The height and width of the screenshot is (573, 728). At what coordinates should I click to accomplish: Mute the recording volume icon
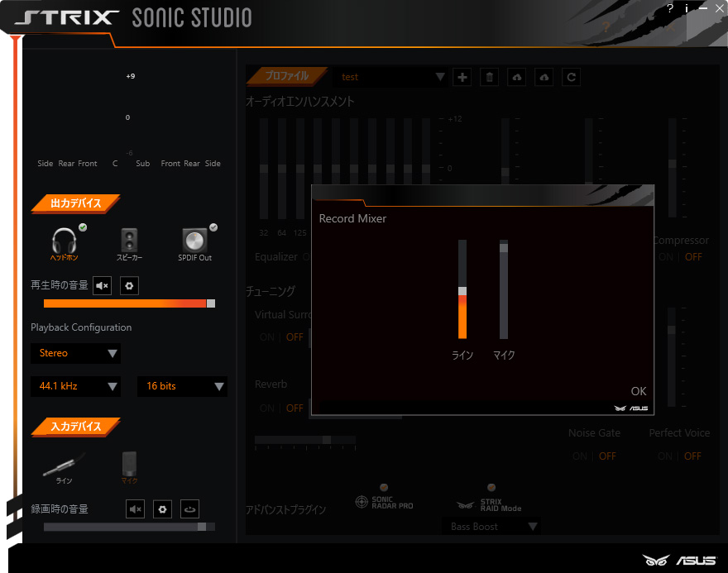click(135, 509)
